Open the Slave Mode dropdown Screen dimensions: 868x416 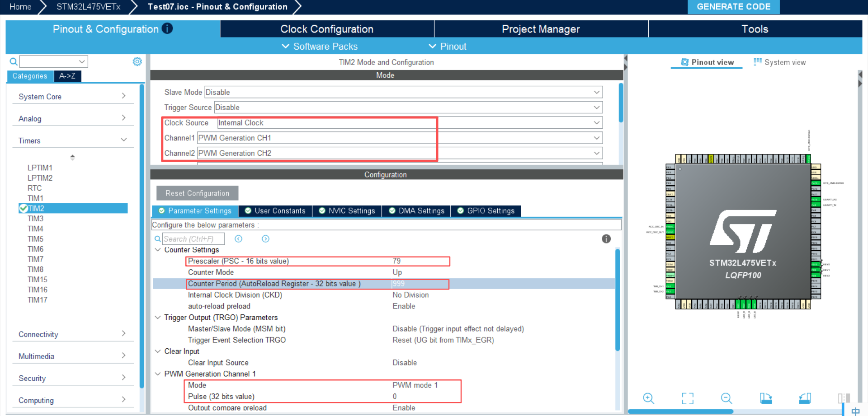(597, 92)
